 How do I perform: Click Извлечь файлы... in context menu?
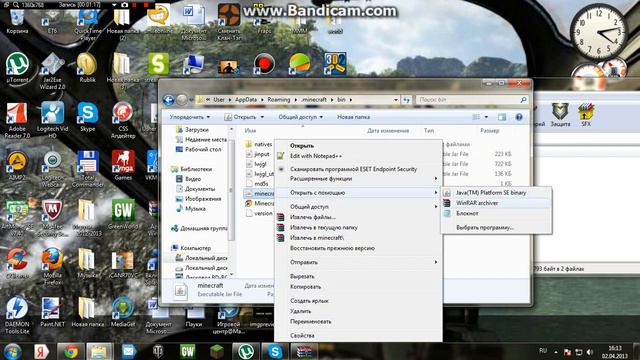click(358, 217)
